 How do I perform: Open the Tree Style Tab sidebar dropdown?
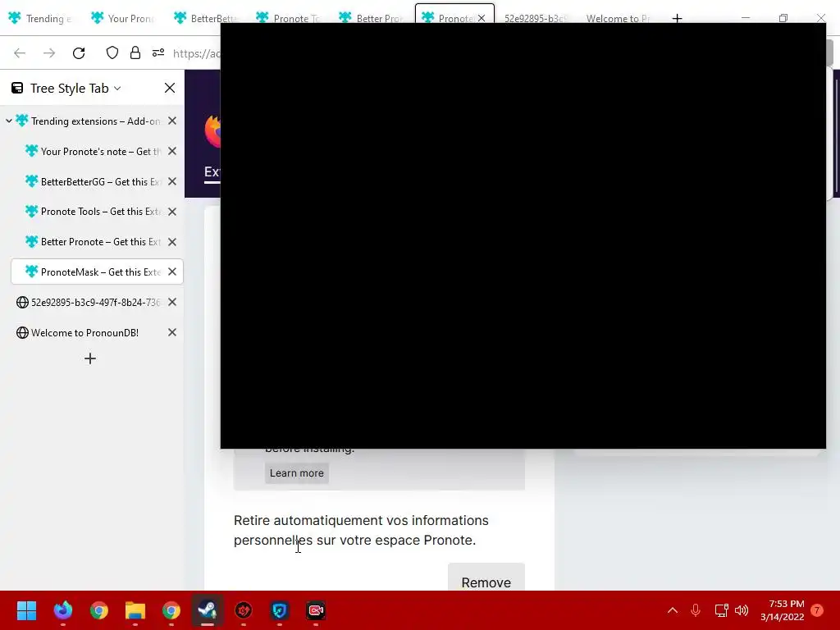click(x=117, y=89)
